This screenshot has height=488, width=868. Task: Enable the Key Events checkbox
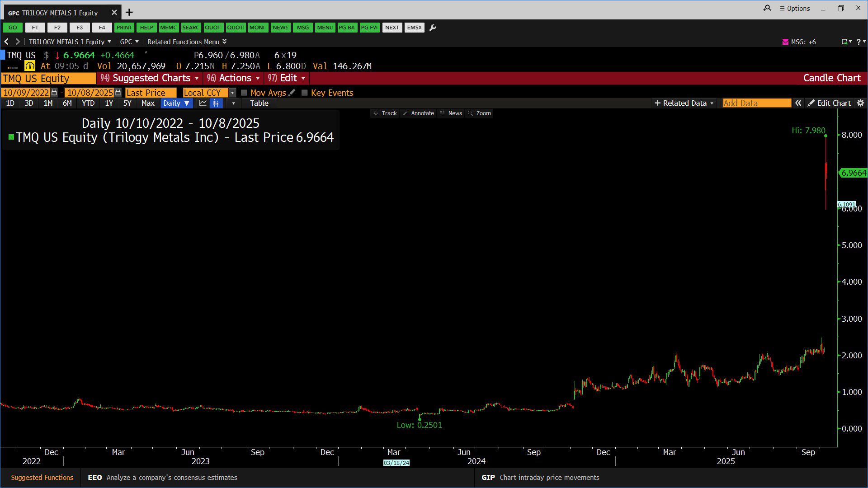(x=305, y=93)
